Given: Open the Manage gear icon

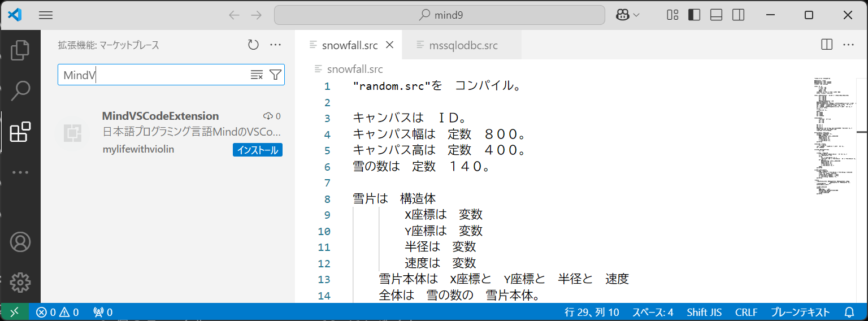Looking at the screenshot, I should point(20,282).
